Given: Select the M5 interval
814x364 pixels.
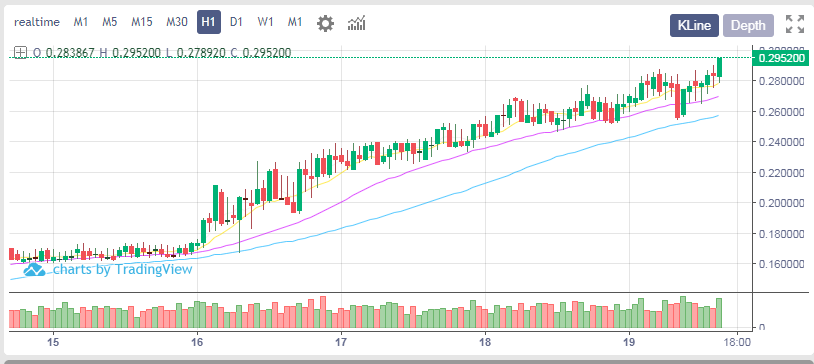Looking at the screenshot, I should [x=110, y=22].
